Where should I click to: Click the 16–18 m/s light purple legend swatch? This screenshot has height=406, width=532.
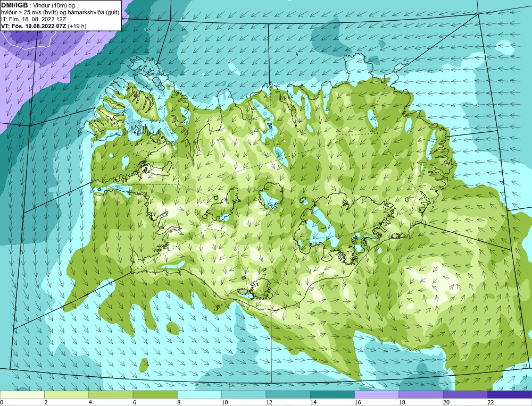coord(377,395)
